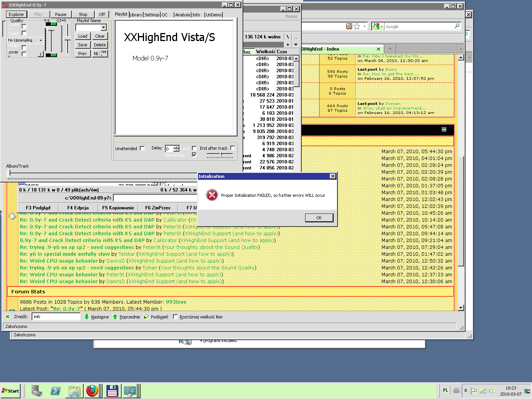The height and width of the screenshot is (399, 532).
Task: Click the black down-arrow in file manager panel
Action: (296, 45)
